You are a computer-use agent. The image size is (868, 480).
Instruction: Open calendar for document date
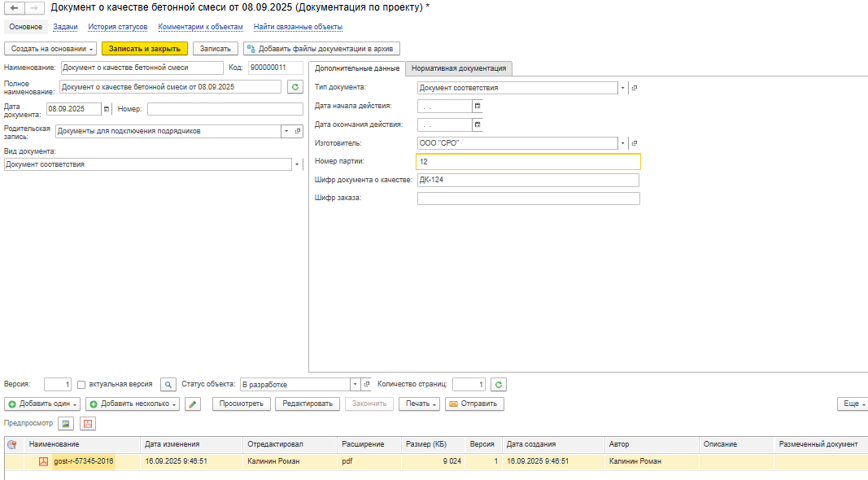[106, 109]
